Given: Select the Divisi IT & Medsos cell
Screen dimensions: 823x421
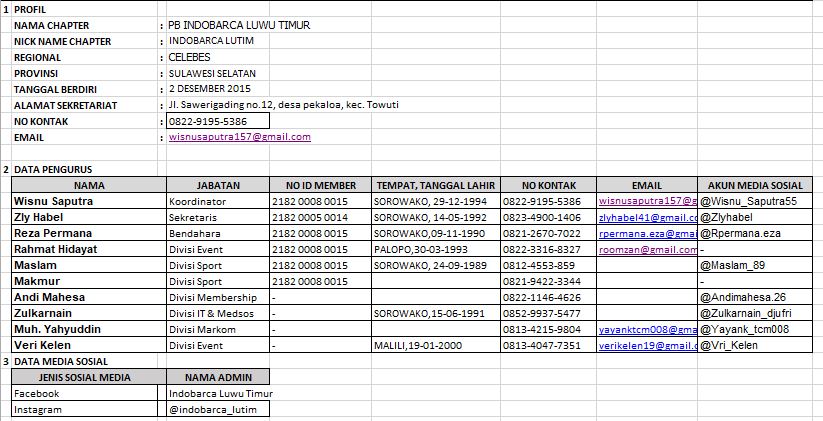Looking at the screenshot, I should pos(218,313).
